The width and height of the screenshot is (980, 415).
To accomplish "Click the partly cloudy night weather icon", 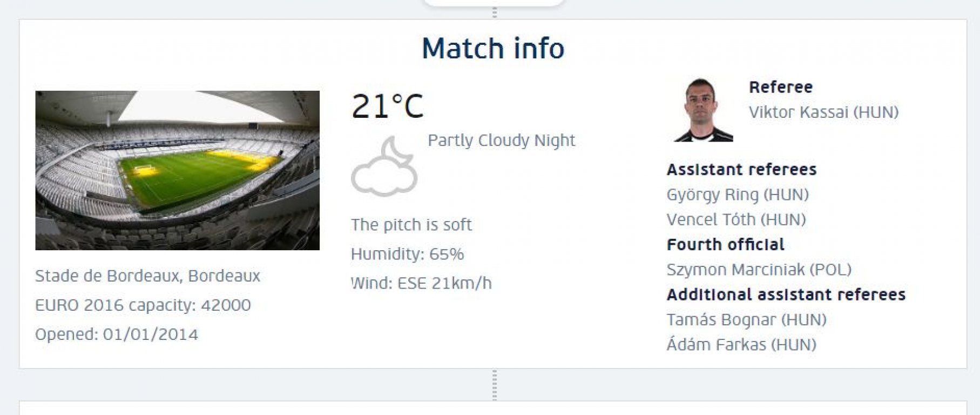I will pyautogui.click(x=384, y=166).
